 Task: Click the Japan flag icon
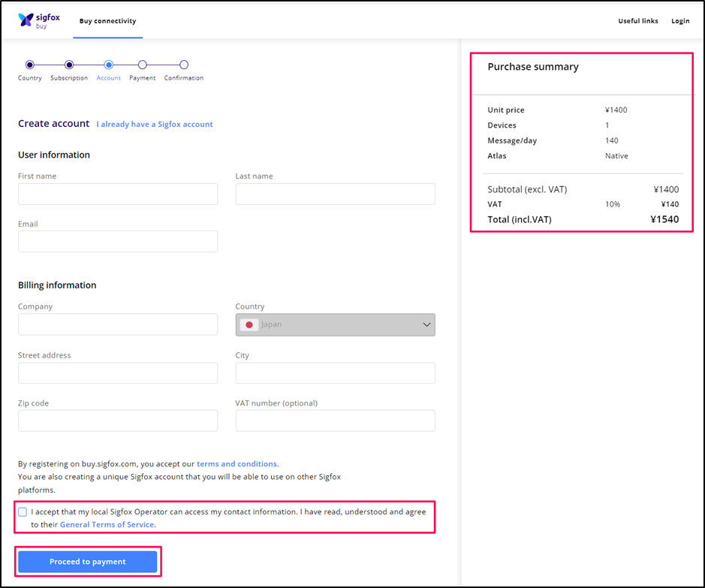click(249, 324)
